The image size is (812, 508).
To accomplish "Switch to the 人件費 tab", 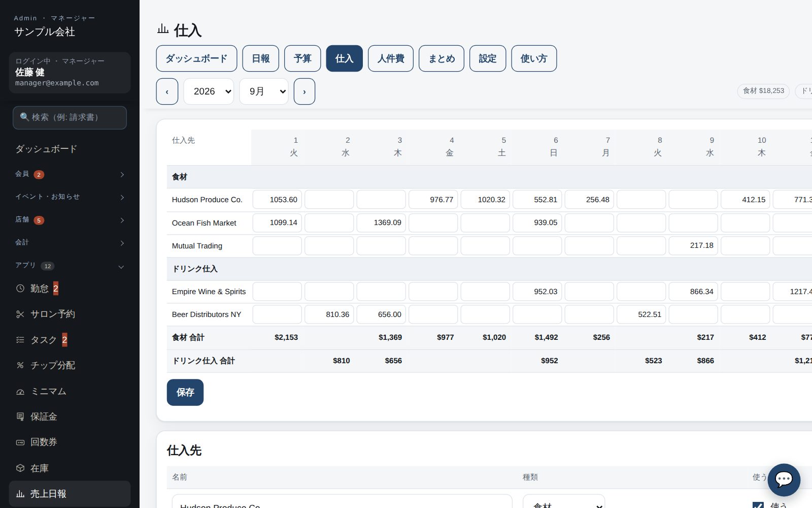I will click(x=391, y=58).
